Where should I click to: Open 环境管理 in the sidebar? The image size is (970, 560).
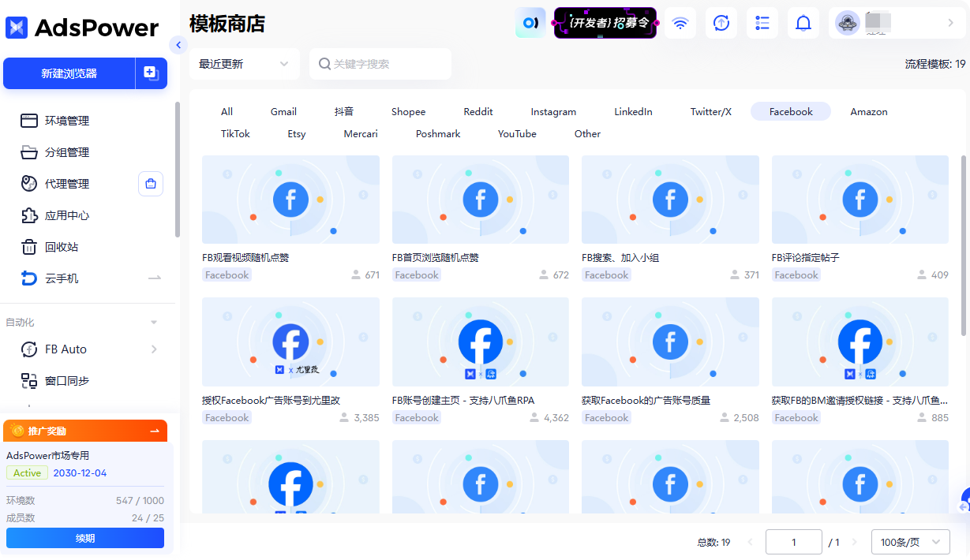point(66,121)
